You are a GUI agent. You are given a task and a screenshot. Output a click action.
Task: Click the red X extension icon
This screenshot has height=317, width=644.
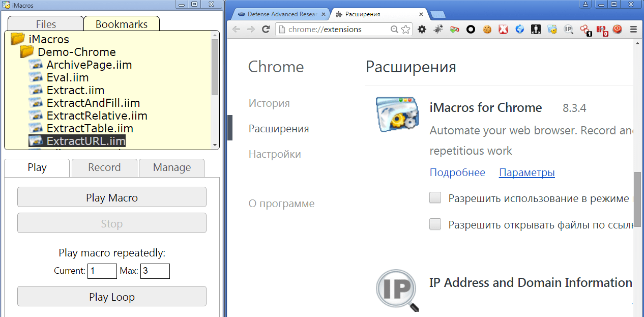coord(503,30)
